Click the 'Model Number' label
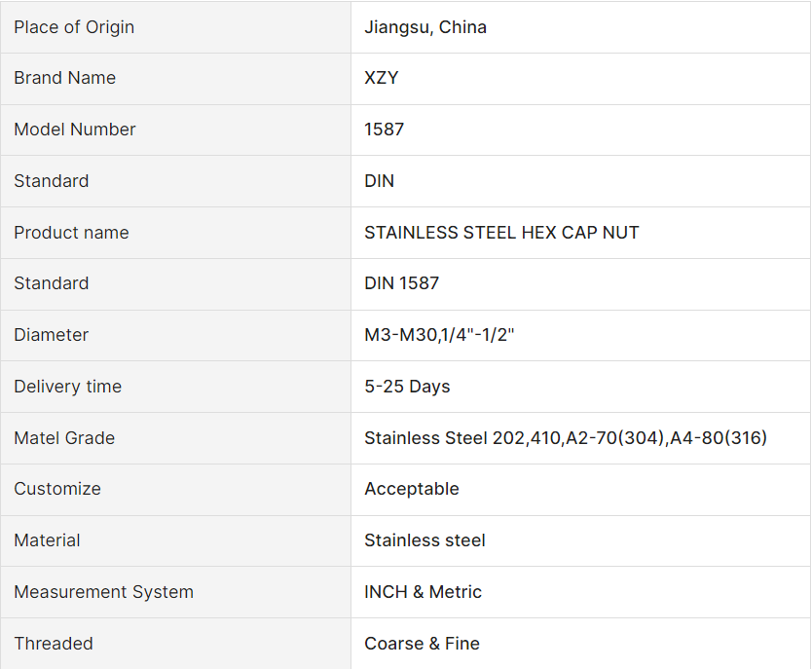This screenshot has width=812, height=669. coord(75,130)
